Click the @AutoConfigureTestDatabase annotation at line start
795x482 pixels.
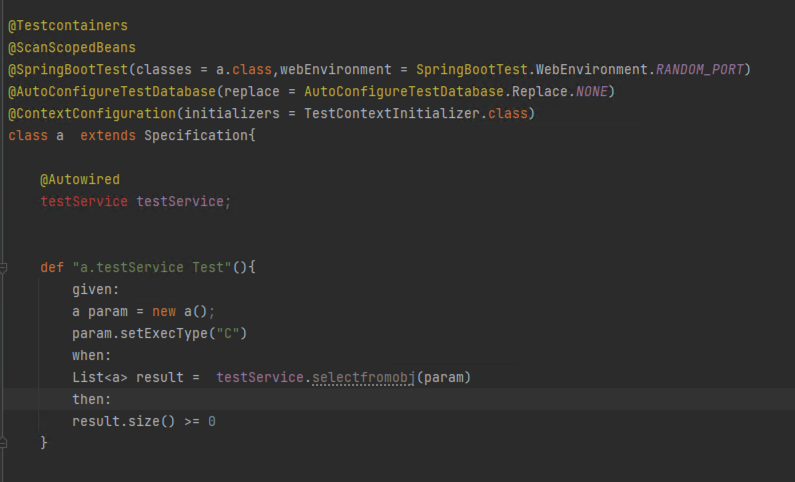(112, 92)
